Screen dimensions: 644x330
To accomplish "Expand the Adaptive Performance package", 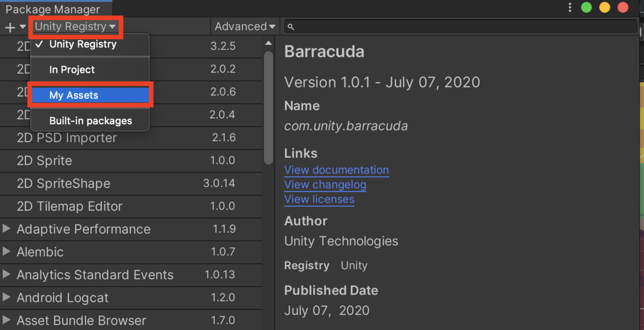I will (x=6, y=229).
